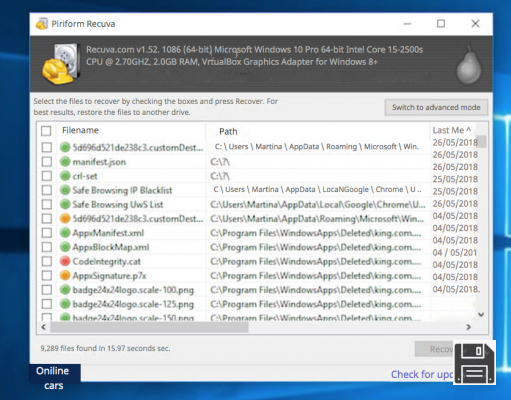Click the 9,289 files found status text

click(105, 348)
